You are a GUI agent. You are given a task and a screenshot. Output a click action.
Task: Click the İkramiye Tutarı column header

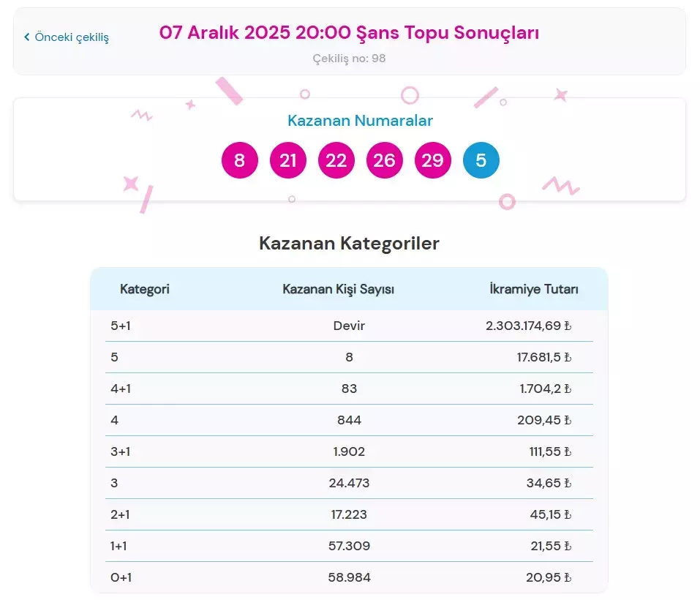pos(535,288)
